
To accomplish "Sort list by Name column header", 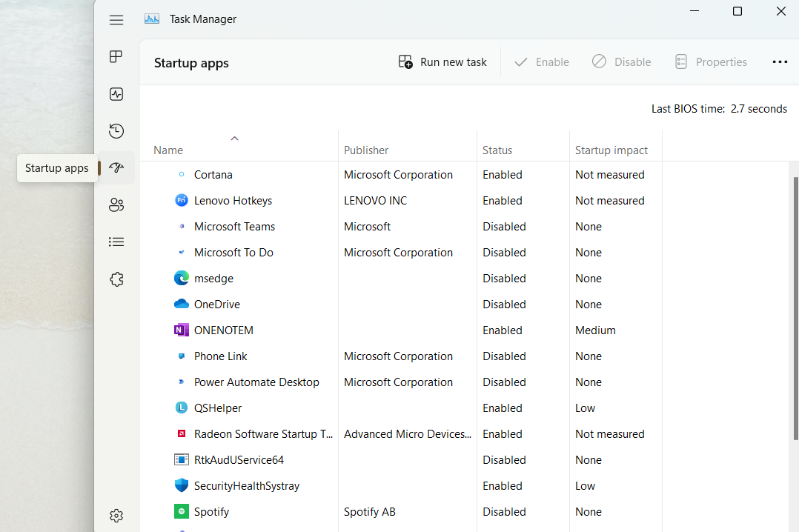I will (168, 150).
